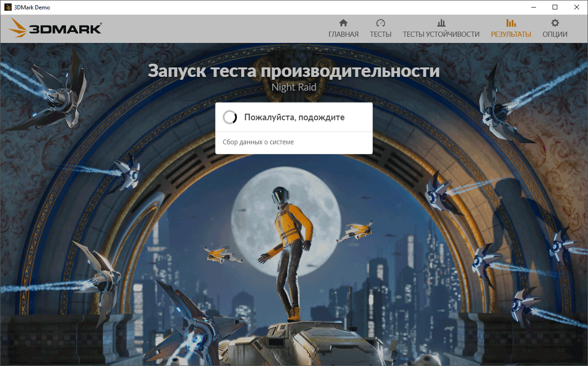Maximize the 3DMark Demo window
The width and height of the screenshot is (588, 366).
point(555,7)
